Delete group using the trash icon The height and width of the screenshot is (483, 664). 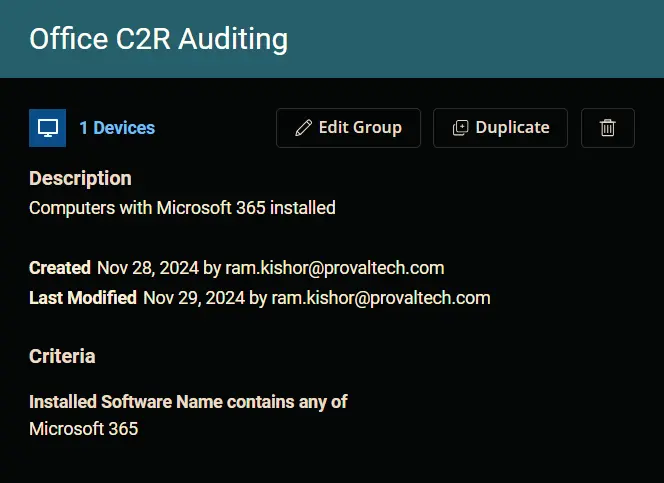tap(608, 128)
